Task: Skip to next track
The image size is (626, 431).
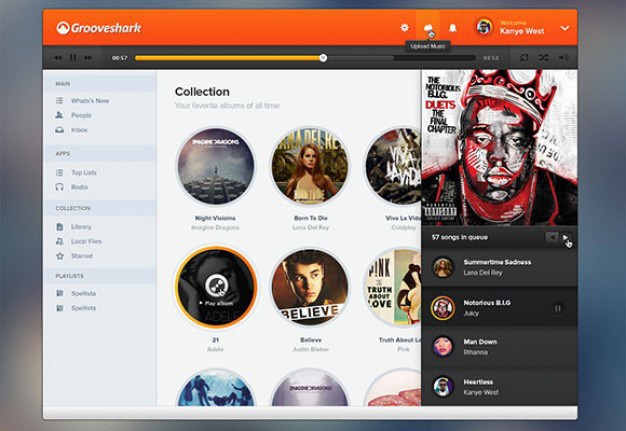Action: pyautogui.click(x=88, y=58)
